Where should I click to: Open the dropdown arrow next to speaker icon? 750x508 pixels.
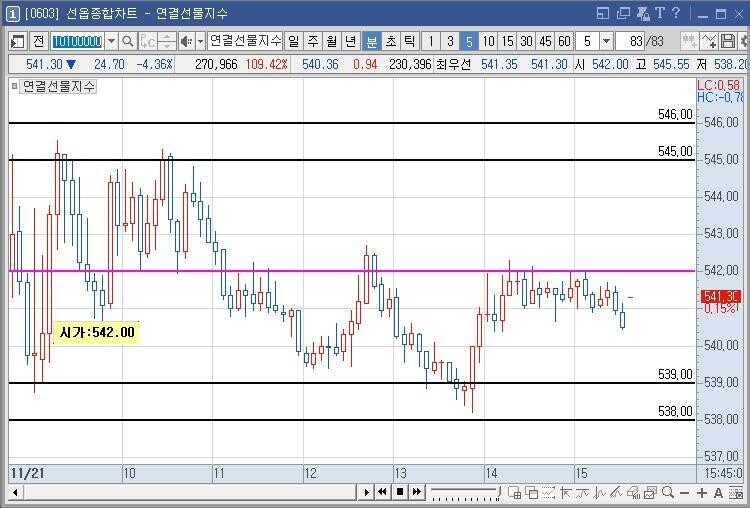tap(200, 41)
